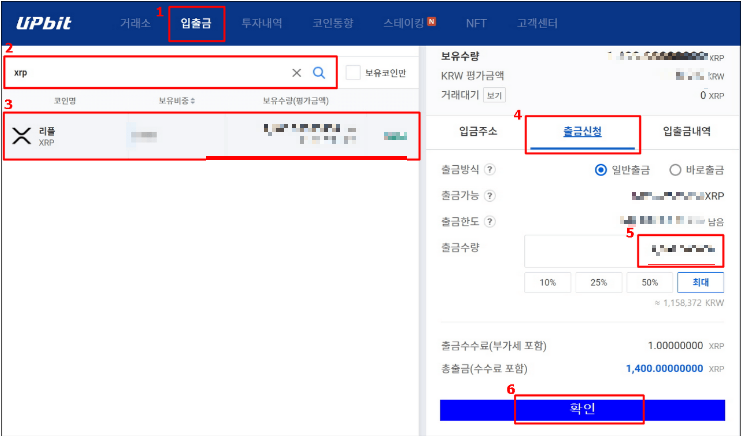
Task: Open the 코인동향 menu
Action: tap(333, 23)
